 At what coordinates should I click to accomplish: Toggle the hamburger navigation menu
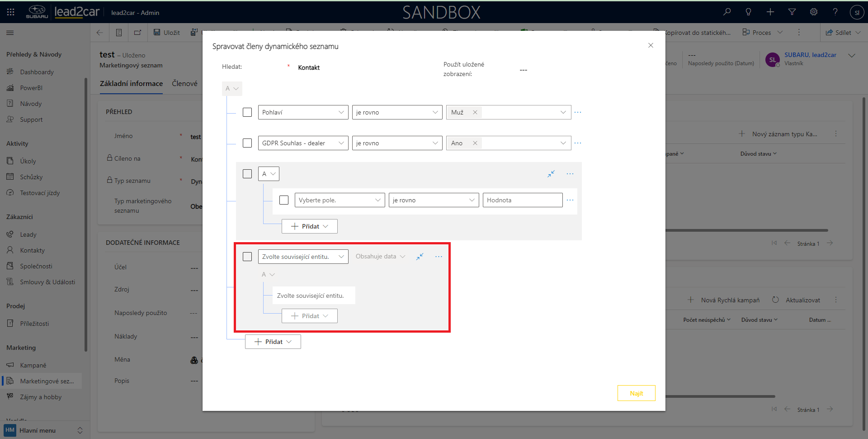(10, 33)
